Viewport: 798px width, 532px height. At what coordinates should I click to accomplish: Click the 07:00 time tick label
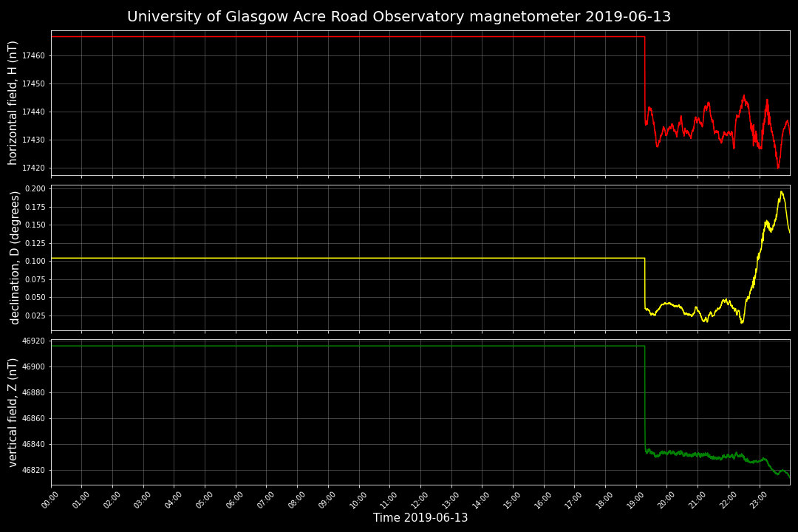tap(265, 500)
